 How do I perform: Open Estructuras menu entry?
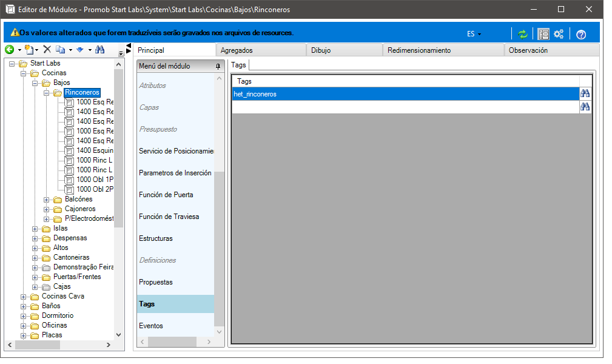coord(176,238)
